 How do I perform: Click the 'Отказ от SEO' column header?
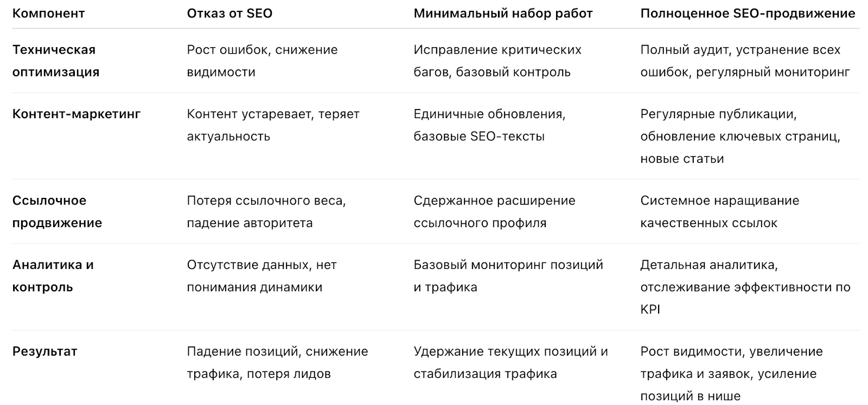click(x=229, y=14)
